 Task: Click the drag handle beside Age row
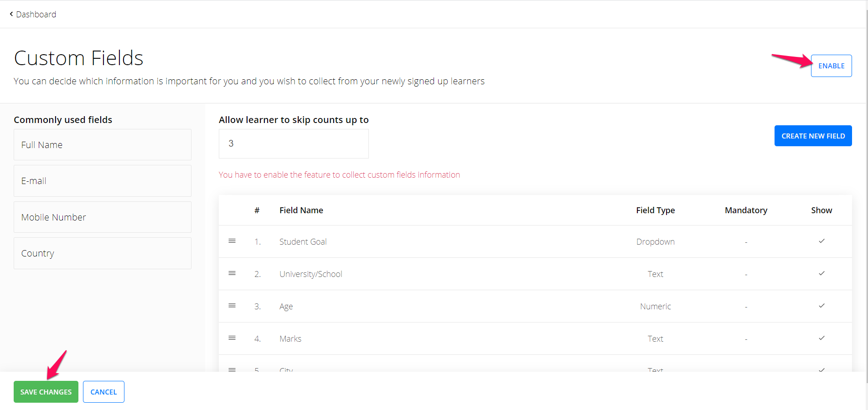232,305
